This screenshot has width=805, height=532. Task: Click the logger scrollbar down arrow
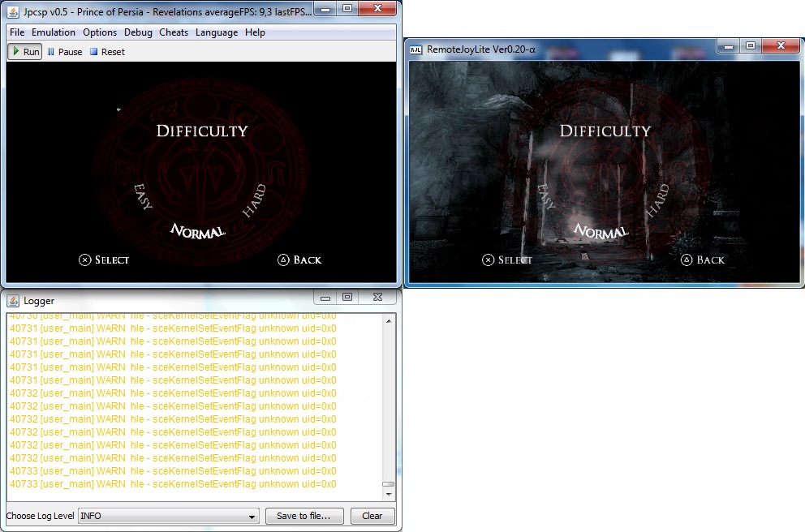(389, 495)
